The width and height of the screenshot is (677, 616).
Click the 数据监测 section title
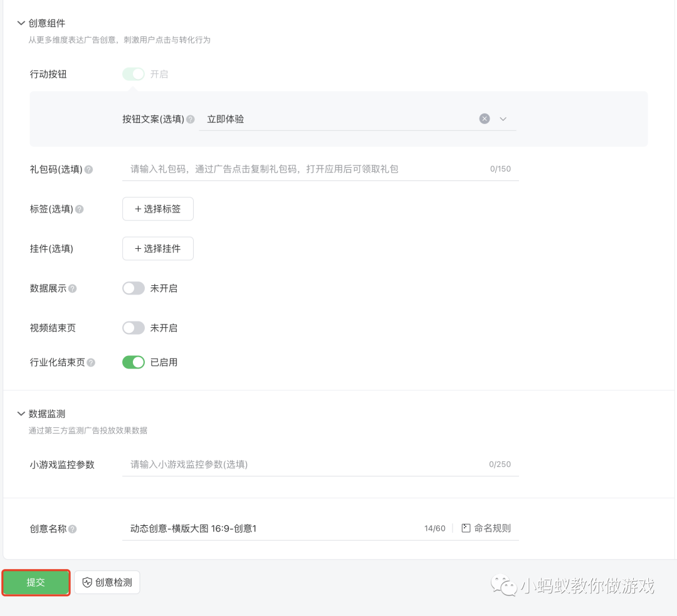click(46, 414)
